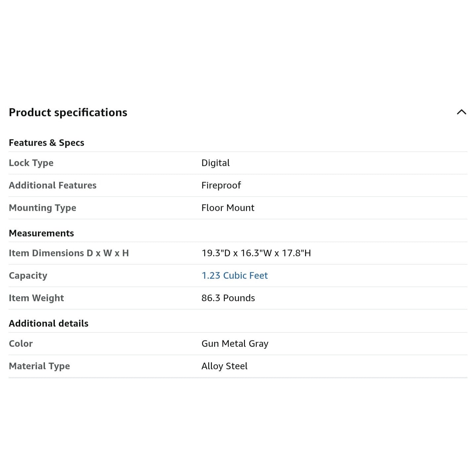The width and height of the screenshot is (476, 476).
Task: Select the Floor Mount value
Action: pos(228,208)
